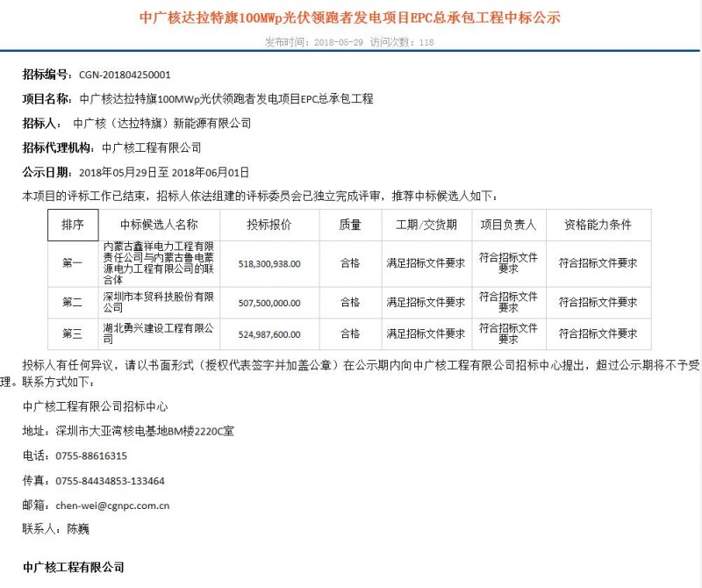
Task: Click the fax number 0755-84434853-133464
Action: (110, 482)
